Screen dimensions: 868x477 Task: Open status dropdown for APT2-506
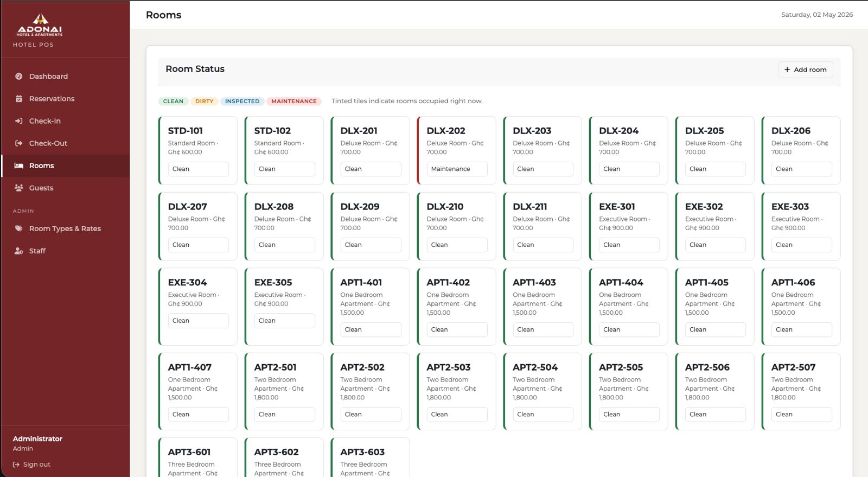(x=716, y=414)
